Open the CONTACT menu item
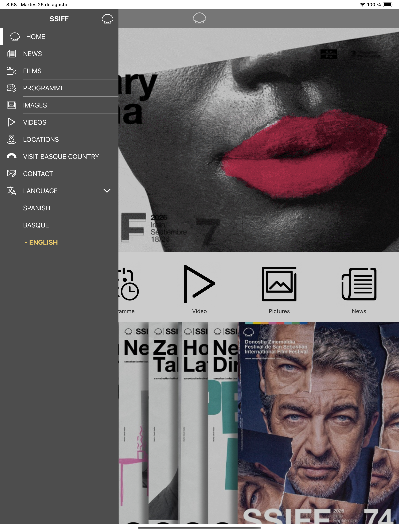Screen dimensions: 399x532 [59, 174]
